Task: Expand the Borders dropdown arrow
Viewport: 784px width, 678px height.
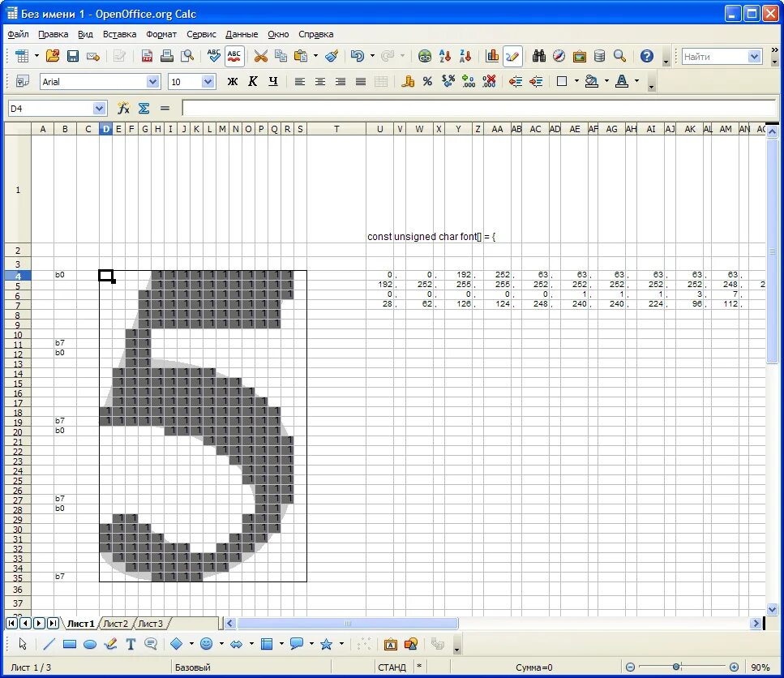Action: coord(576,81)
